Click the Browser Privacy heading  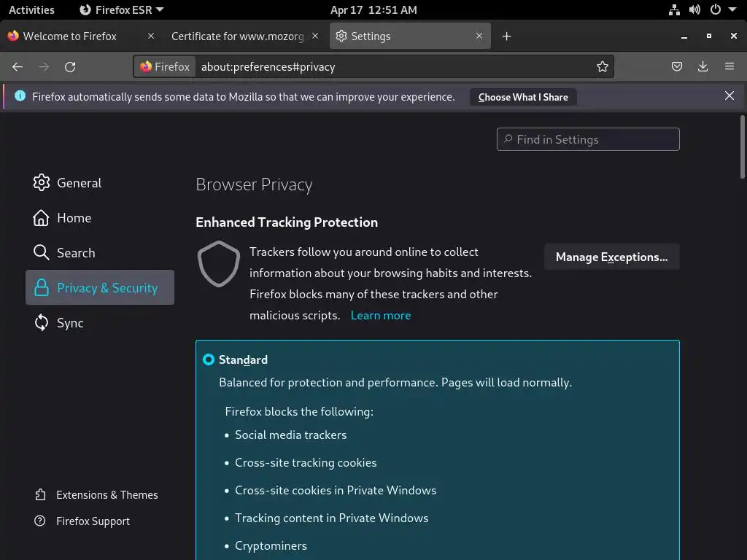[254, 184]
